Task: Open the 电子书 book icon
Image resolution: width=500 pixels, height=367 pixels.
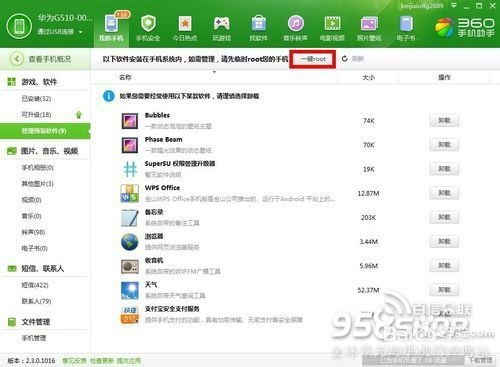Action: pyautogui.click(x=406, y=24)
